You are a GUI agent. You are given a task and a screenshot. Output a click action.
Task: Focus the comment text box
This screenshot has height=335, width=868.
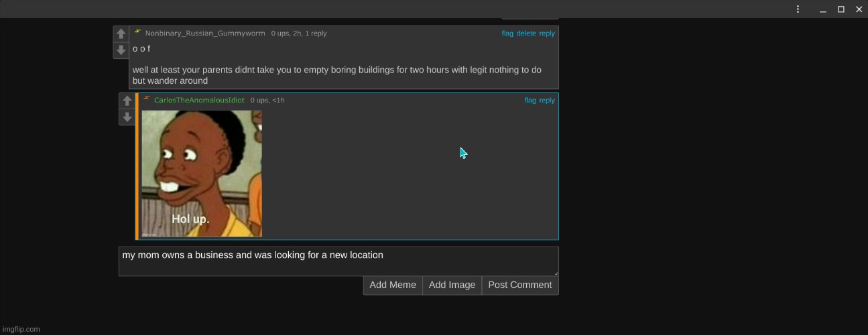pyautogui.click(x=338, y=261)
